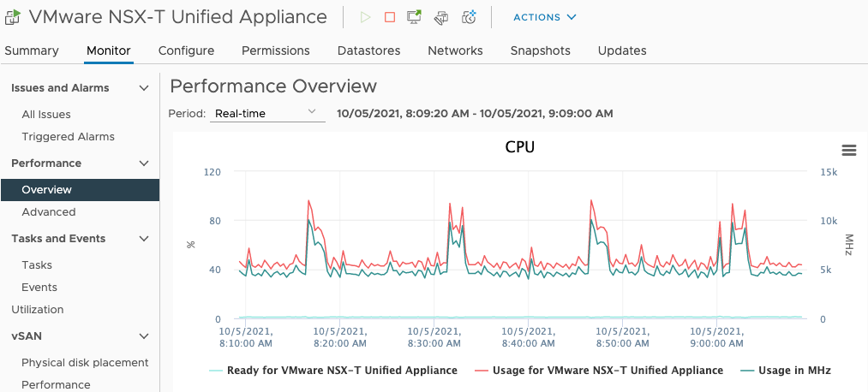
Task: Click the 8:40:00 AM x-axis label
Action: (x=528, y=337)
